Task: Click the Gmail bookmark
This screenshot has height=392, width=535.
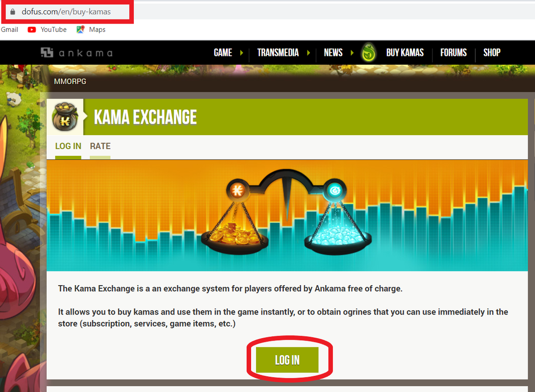Action: 9,30
